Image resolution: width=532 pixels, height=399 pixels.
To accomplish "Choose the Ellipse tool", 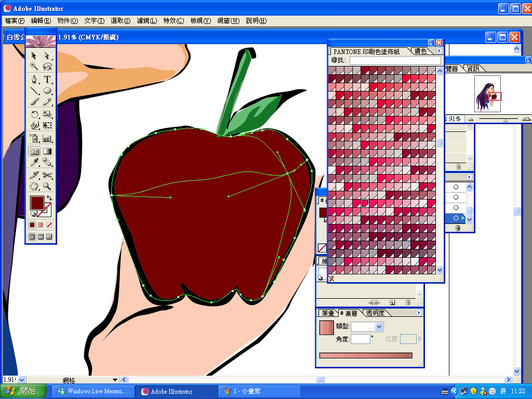I will pos(47,90).
